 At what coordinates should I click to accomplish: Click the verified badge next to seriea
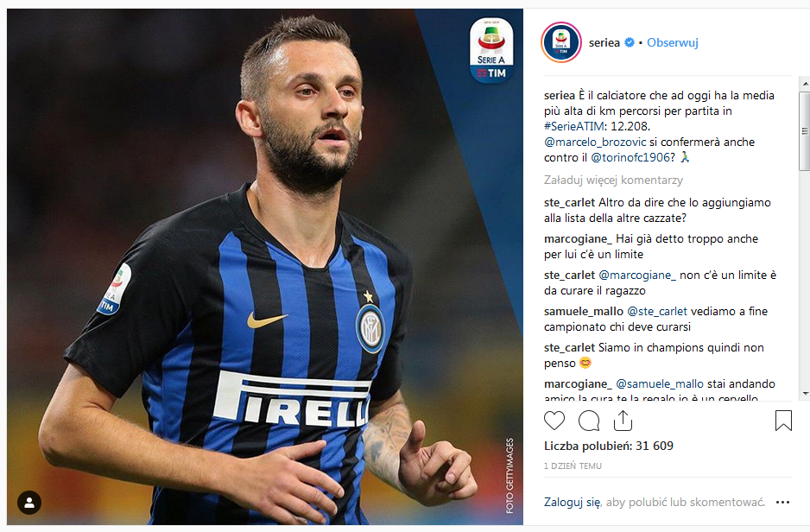630,43
